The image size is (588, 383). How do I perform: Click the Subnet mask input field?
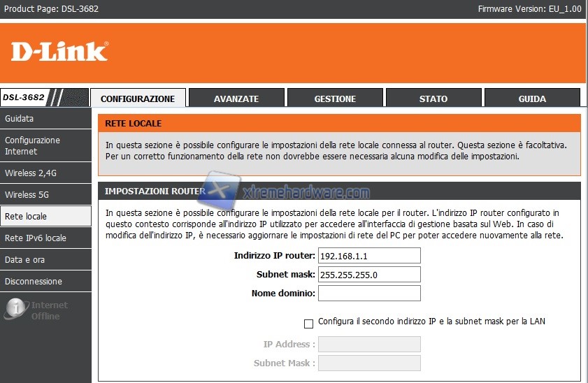click(369, 275)
